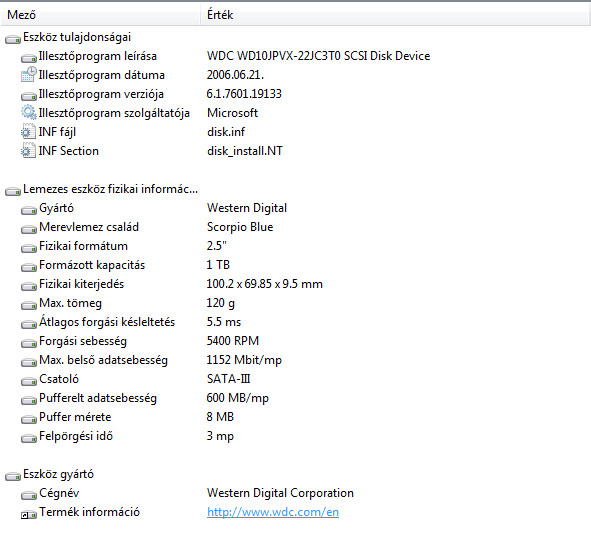The image size is (591, 550).
Task: Click the INF fájl document icon
Action: point(29,132)
